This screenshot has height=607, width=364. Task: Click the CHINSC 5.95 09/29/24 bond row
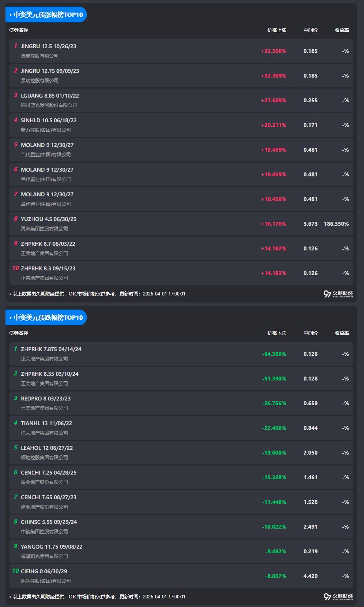(49, 522)
